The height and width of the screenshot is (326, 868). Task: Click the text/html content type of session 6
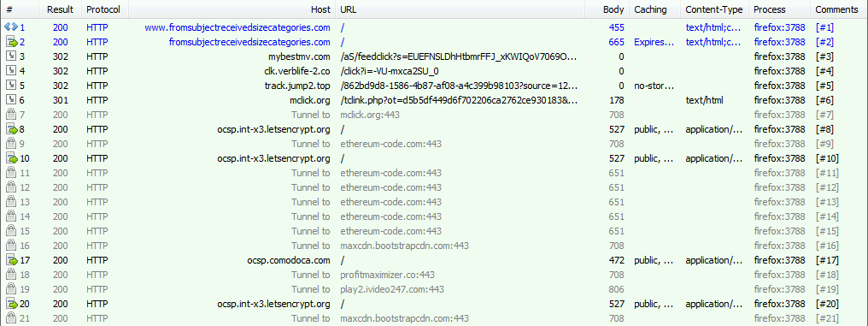[704, 100]
